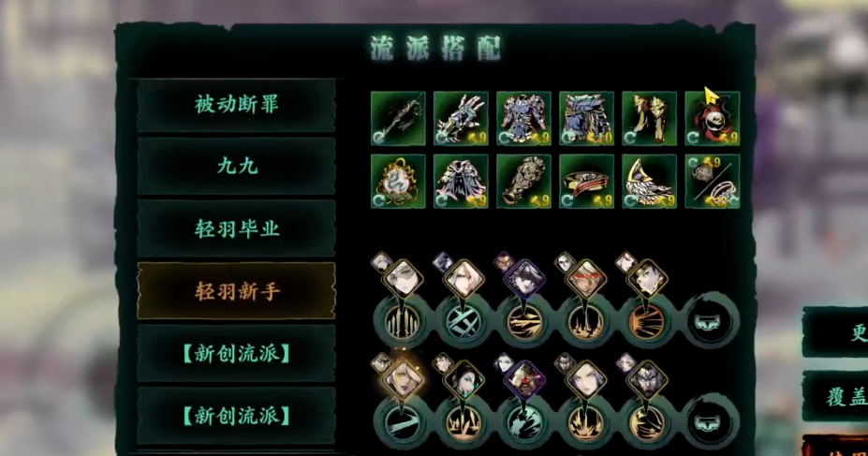Screen dimensions: 868x456
Task: Click the silver plate armor icon
Action: click(x=523, y=118)
